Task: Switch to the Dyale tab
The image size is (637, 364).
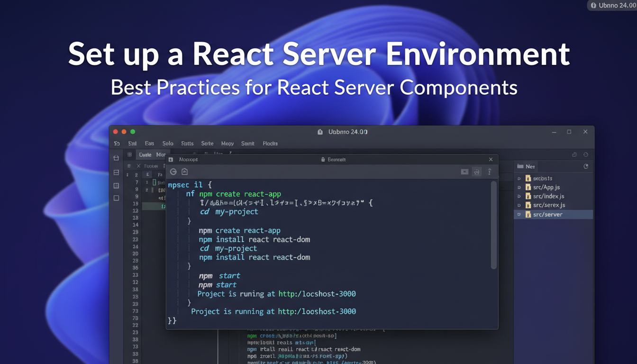Action: coord(145,155)
